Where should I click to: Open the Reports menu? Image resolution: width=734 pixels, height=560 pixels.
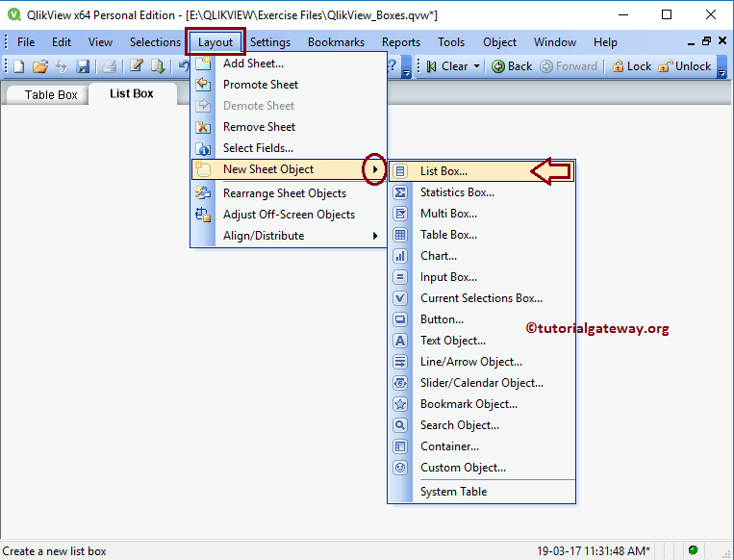(401, 42)
